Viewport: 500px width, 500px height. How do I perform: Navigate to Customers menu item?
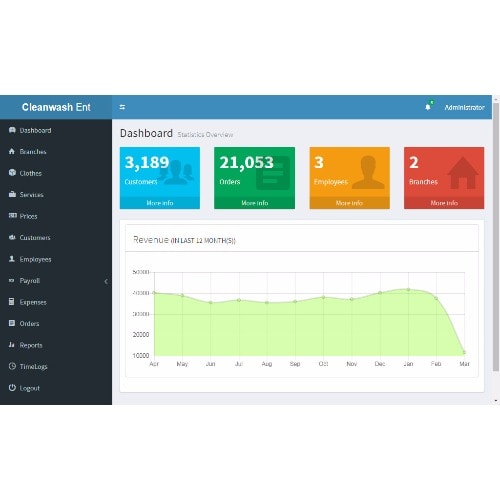[56, 237]
